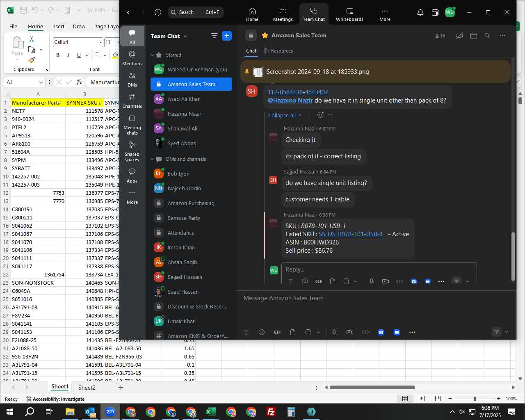The height and width of the screenshot is (420, 525).
Task: Switch to Sheet2 in Excel
Action: point(87,388)
